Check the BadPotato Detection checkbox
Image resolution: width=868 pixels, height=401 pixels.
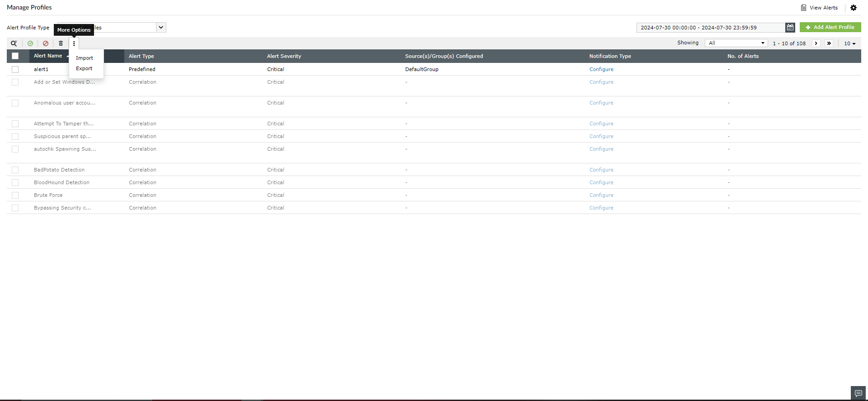pos(15,170)
